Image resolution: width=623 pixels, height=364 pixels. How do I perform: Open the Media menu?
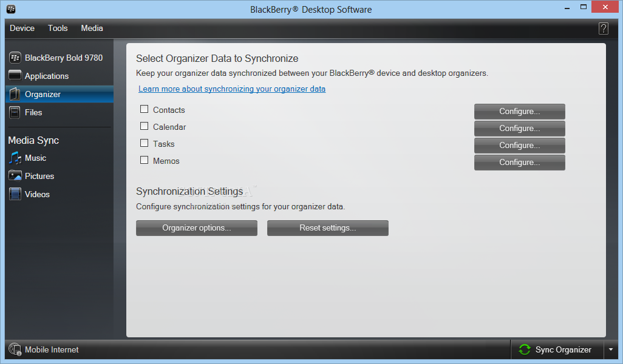[x=92, y=28]
